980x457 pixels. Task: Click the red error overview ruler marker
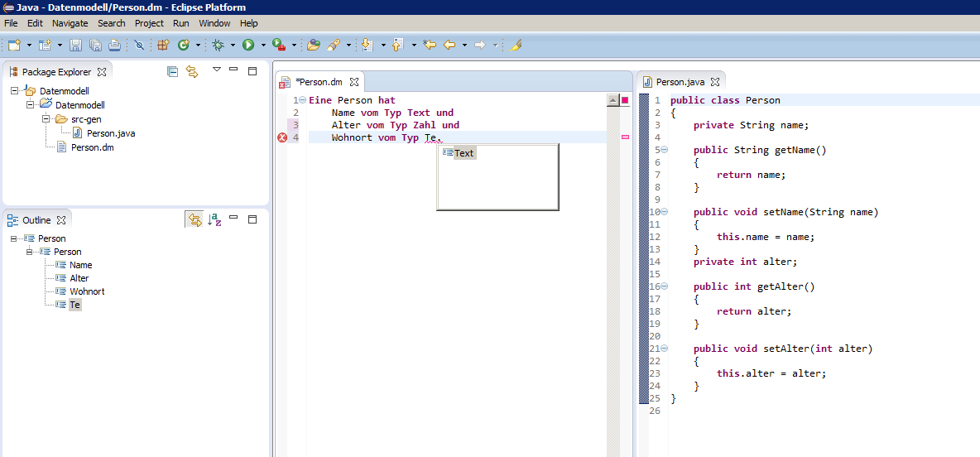[x=625, y=137]
